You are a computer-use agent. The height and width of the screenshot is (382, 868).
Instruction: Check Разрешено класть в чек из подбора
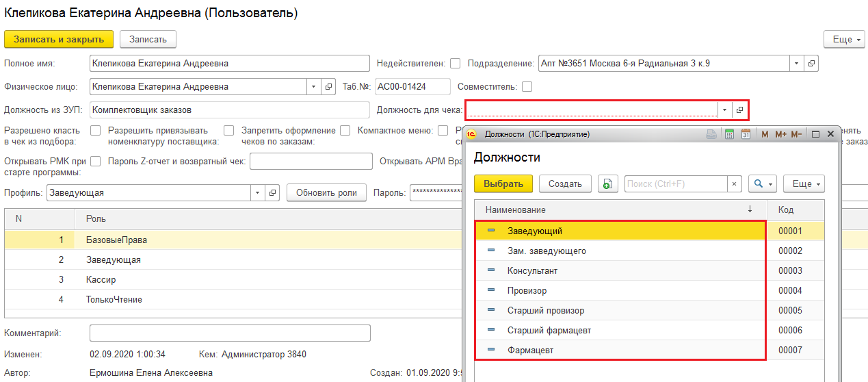click(x=96, y=131)
